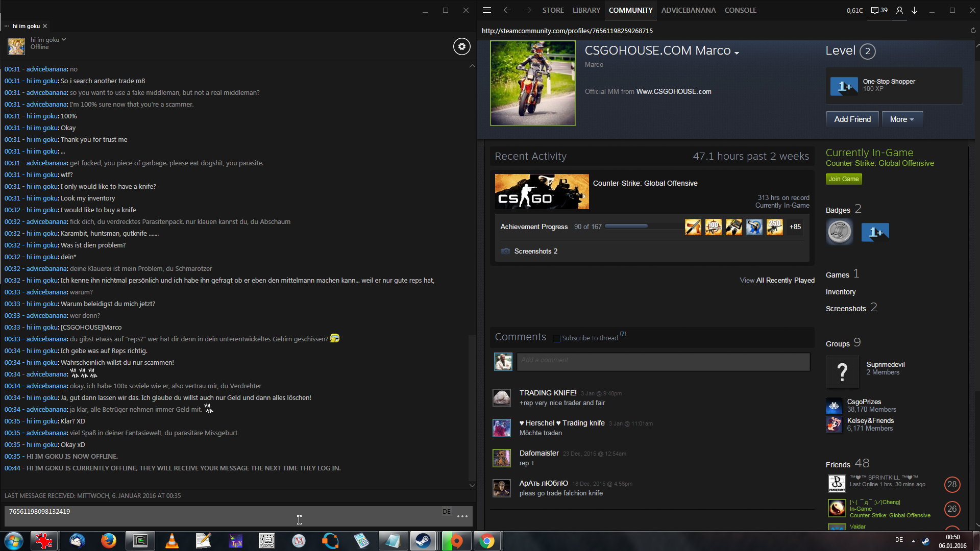This screenshot has height=551, width=980.
Task: Expand hi im goku name dropdown
Action: pos(64,39)
